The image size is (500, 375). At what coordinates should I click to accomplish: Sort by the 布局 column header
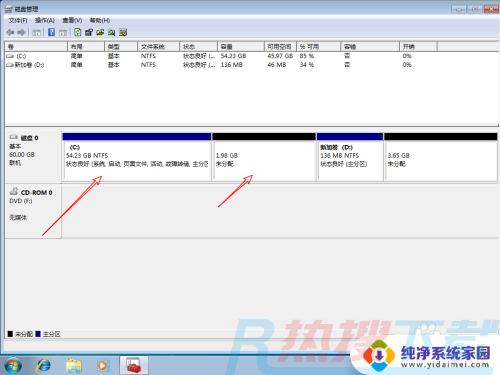click(86, 47)
